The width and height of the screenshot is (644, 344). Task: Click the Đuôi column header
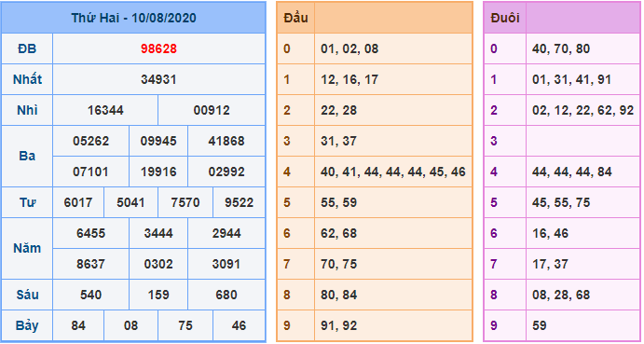click(505, 18)
